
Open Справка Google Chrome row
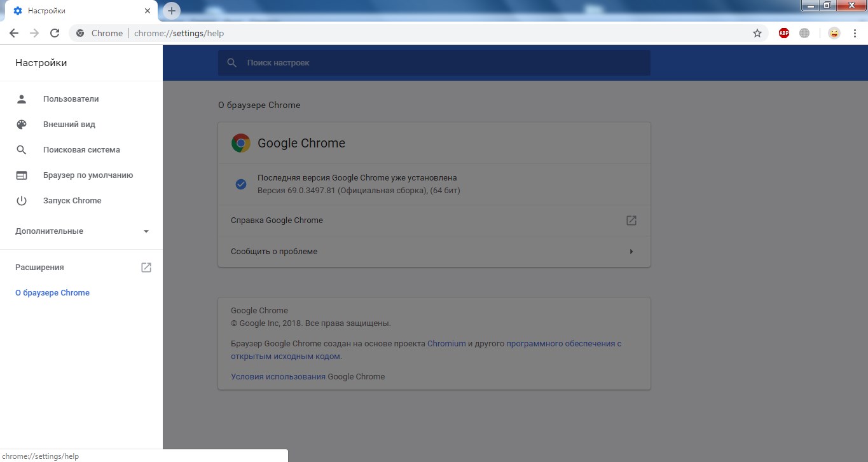434,221
